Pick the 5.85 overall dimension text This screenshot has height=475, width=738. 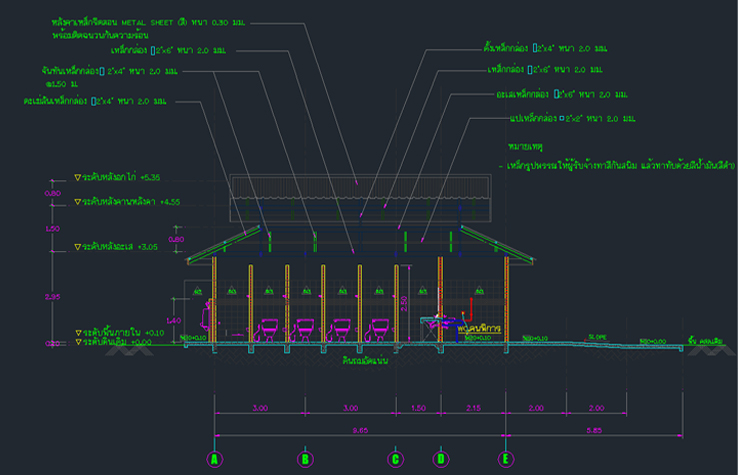pyautogui.click(x=594, y=430)
